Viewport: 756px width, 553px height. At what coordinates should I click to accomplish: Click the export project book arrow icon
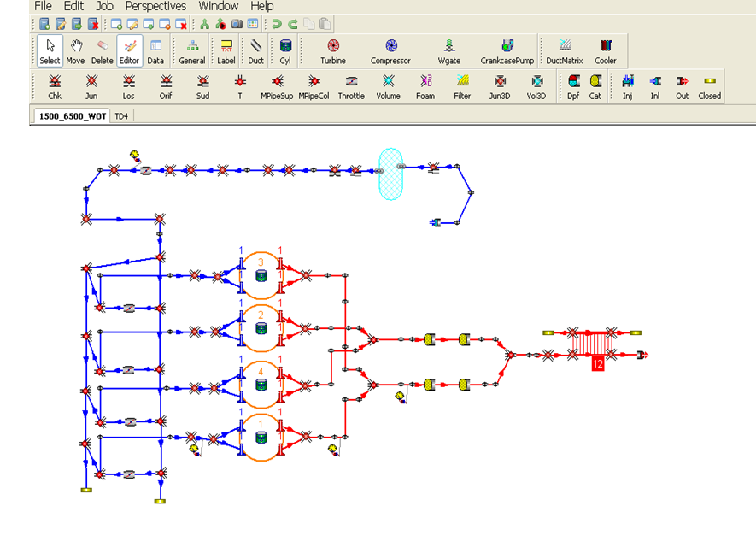(x=77, y=24)
